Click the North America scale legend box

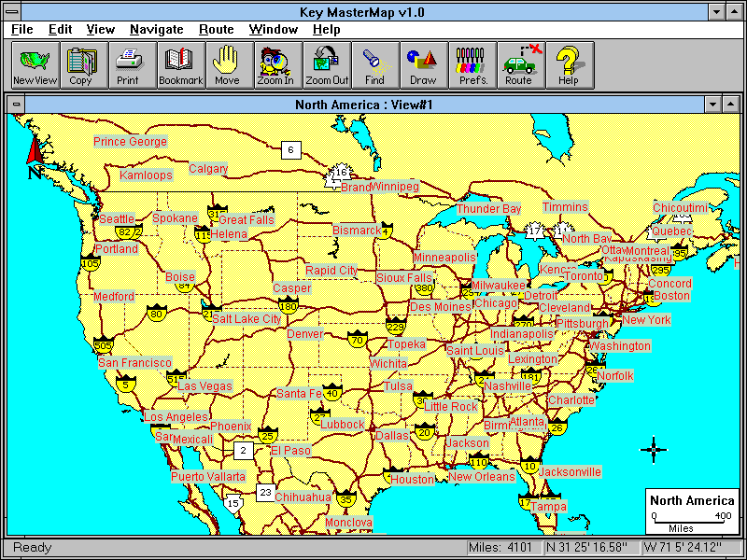[692, 511]
